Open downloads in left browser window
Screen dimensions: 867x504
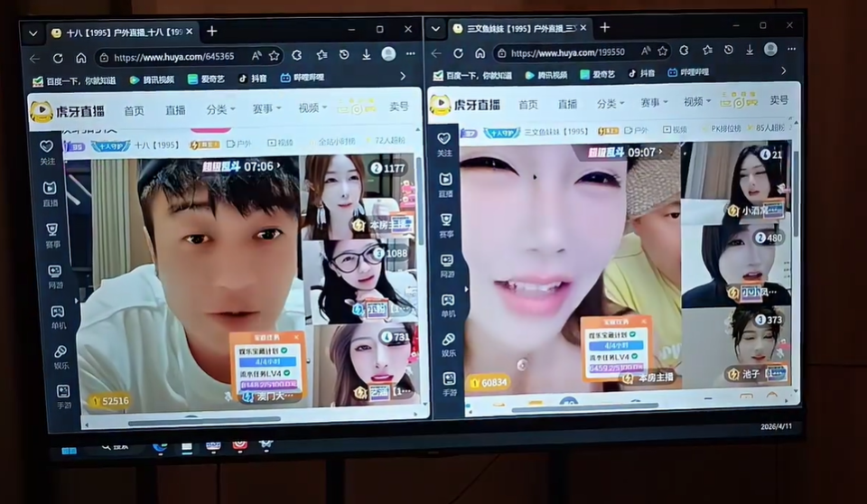click(x=366, y=54)
